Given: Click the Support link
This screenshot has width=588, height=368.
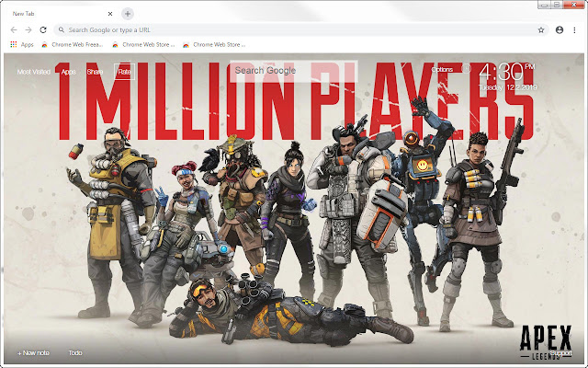Looking at the screenshot, I should tap(561, 353).
